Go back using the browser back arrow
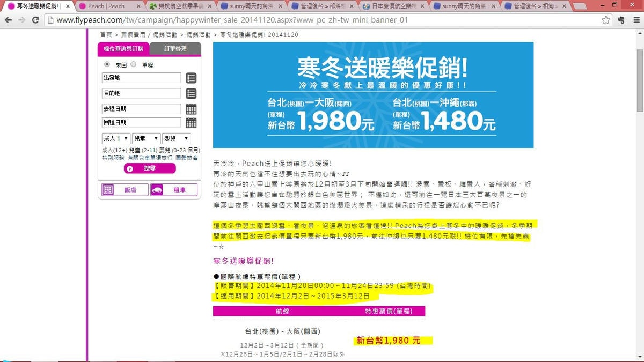This screenshot has height=362, width=644. [x=8, y=20]
